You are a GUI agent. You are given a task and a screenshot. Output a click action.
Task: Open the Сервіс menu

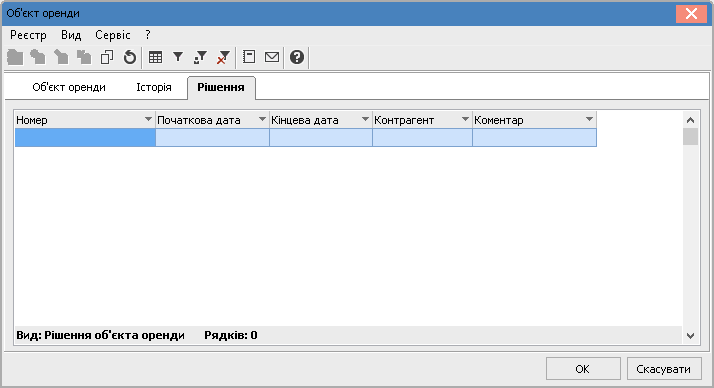tap(112, 35)
